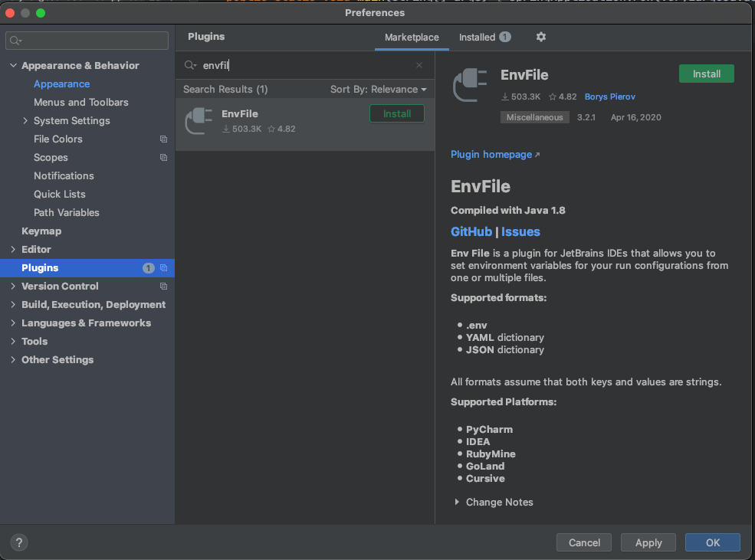Screen dimensions: 755x560
Task: Click the EnvFile plug icon in results
Action: click(x=199, y=121)
